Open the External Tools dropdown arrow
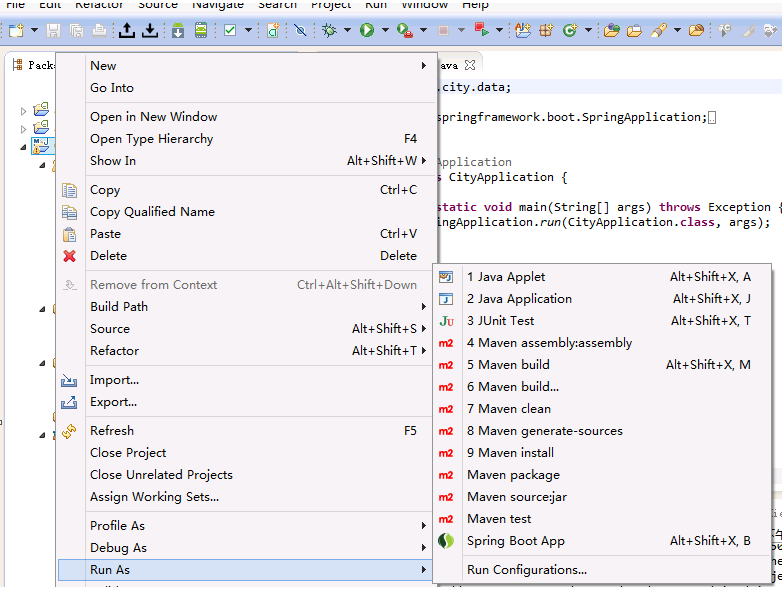The width and height of the screenshot is (784, 589). click(423, 30)
